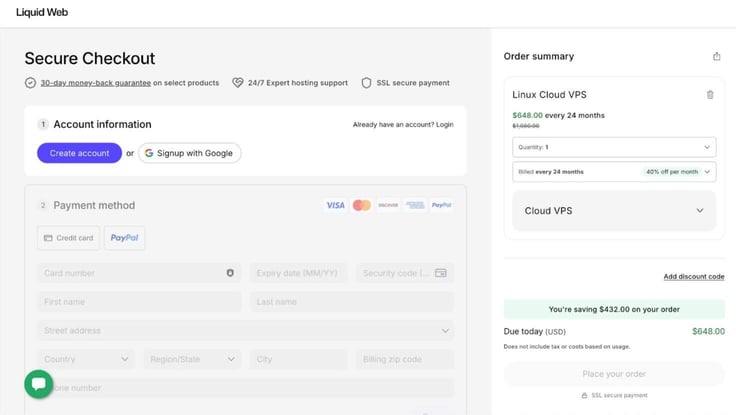Click the Place your order button
Image resolution: width=736 pixels, height=415 pixels.
(x=614, y=374)
